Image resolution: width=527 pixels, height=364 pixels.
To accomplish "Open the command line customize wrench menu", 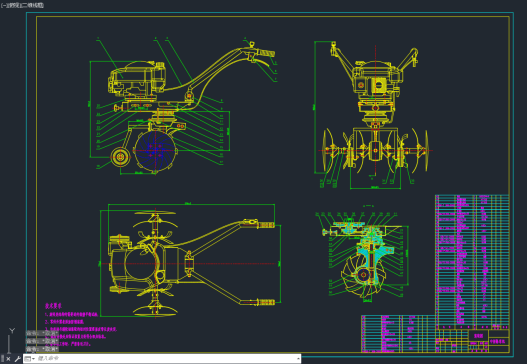I will click(x=17, y=359).
